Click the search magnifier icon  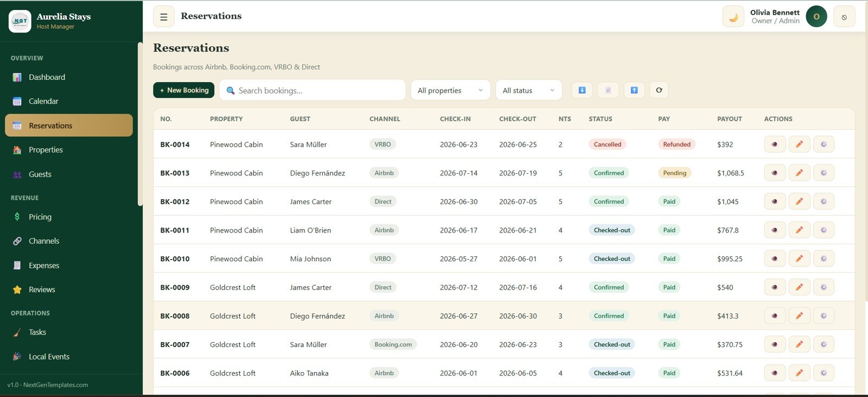(231, 91)
